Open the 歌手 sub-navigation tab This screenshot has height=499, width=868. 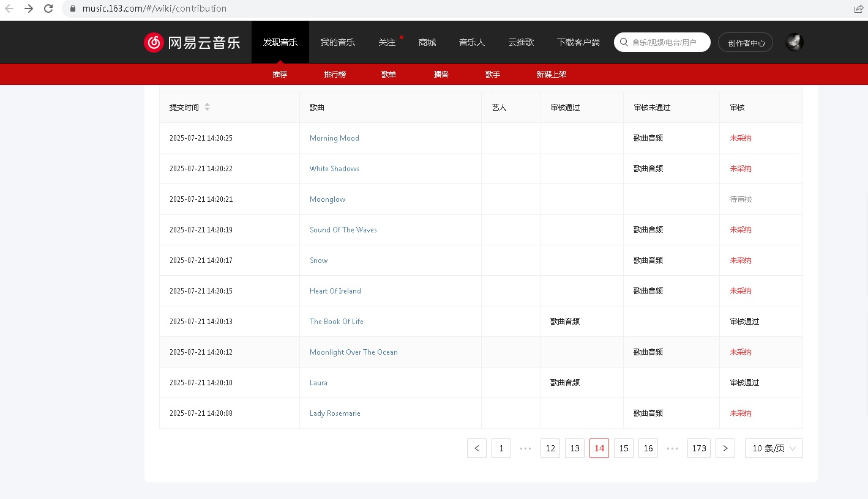click(492, 74)
